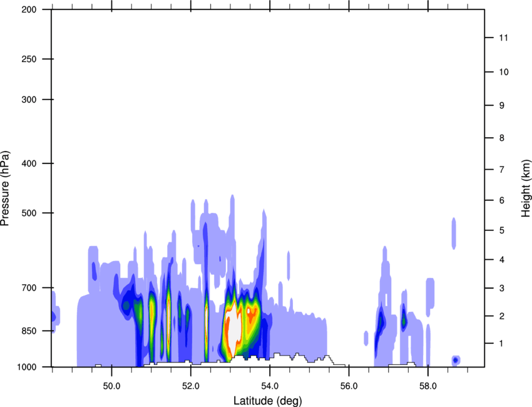
Task: Click the Pressure (hPa) axis title
Action: point(5,188)
